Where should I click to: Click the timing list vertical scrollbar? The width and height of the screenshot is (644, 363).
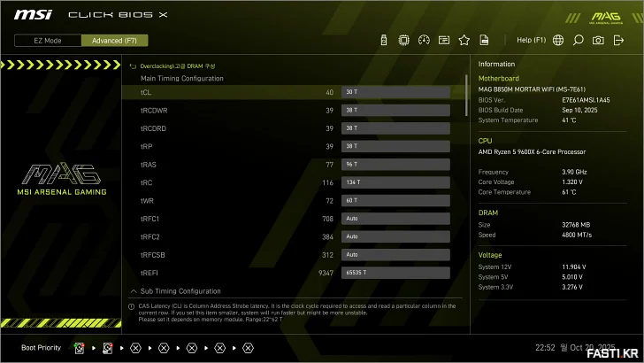click(x=466, y=96)
